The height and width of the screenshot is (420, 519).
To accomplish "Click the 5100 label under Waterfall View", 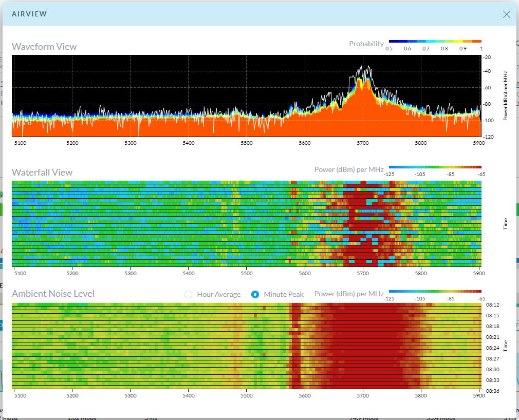I will coord(20,274).
